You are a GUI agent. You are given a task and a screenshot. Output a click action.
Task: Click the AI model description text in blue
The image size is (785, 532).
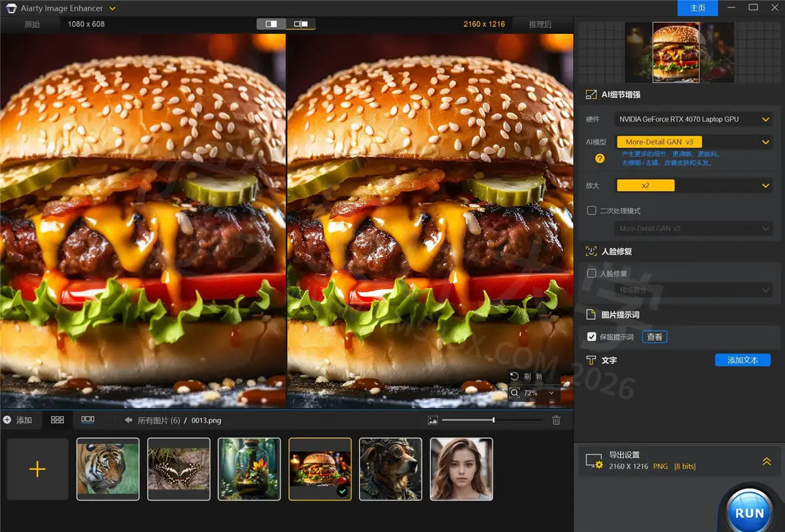(670, 158)
